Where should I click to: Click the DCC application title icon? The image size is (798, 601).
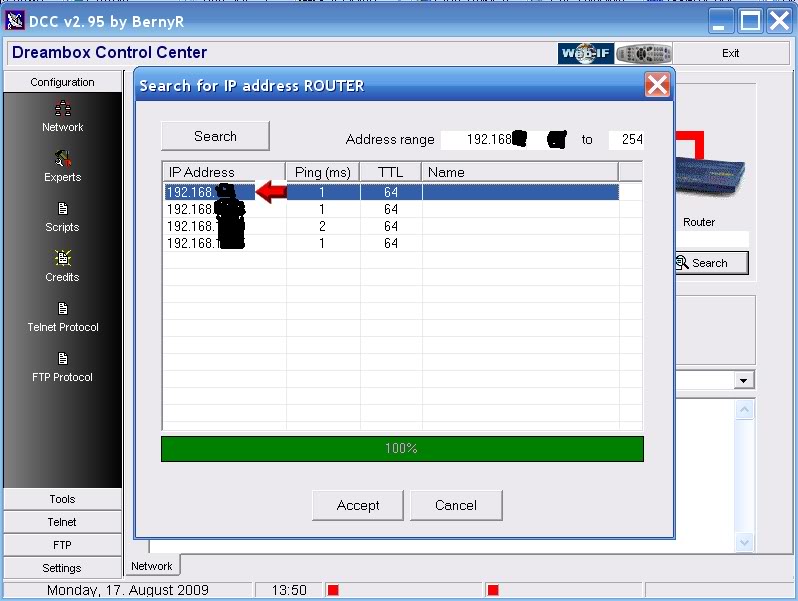[15, 21]
